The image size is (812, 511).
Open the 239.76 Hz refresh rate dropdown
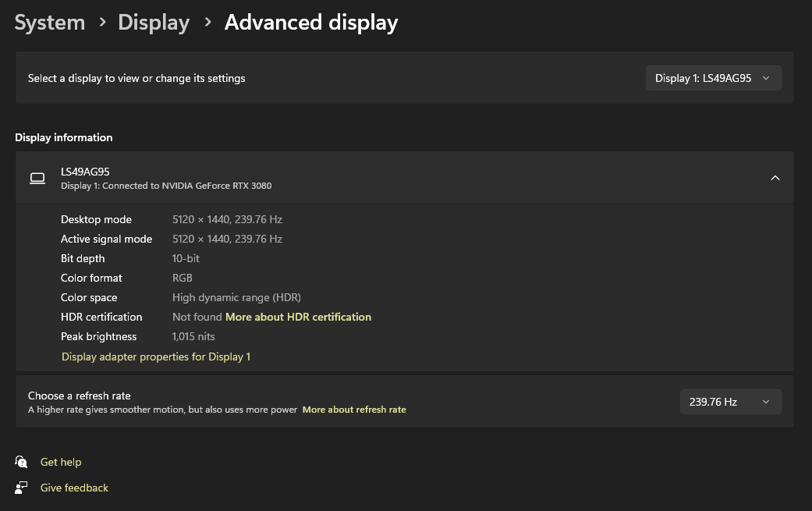tap(730, 402)
